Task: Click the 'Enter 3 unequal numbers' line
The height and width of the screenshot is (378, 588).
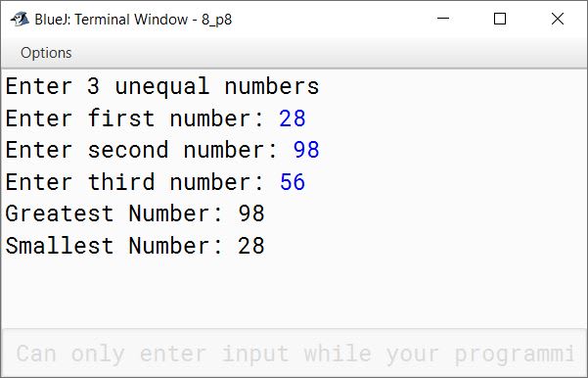Action: click(162, 87)
